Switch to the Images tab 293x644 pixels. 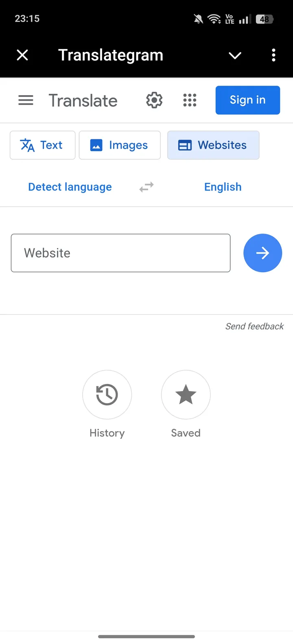[x=120, y=145]
